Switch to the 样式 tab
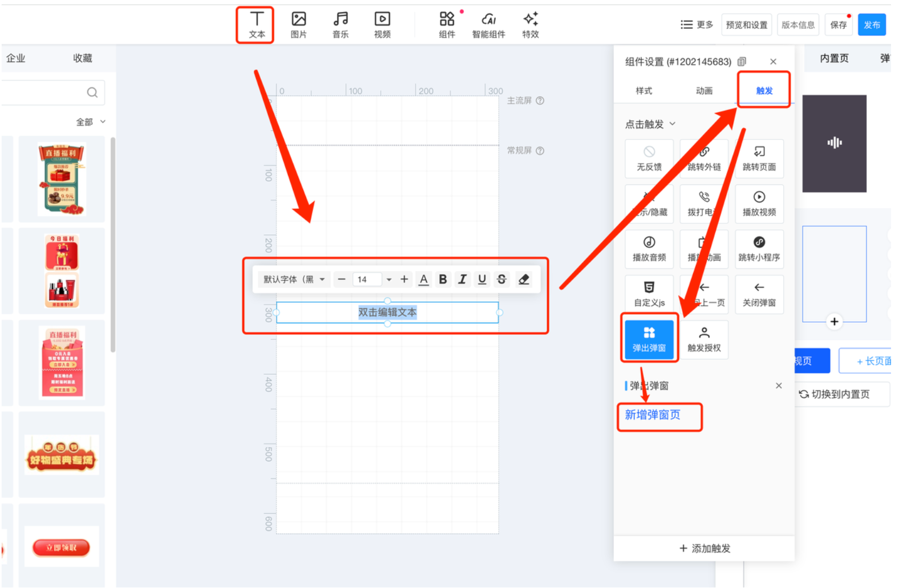 [x=644, y=91]
